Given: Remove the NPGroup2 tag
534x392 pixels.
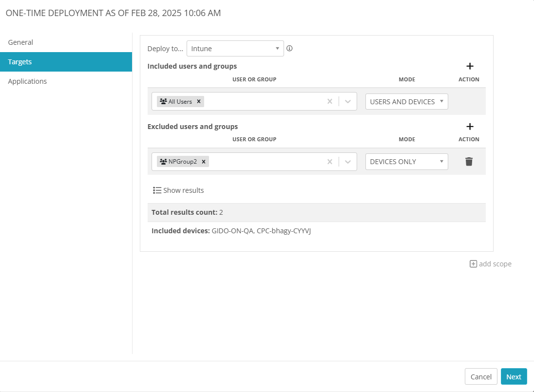Looking at the screenshot, I should click(204, 162).
